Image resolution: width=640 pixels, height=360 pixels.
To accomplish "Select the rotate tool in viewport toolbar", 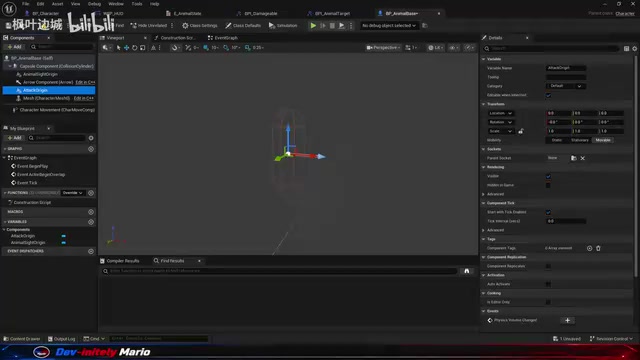I will (134, 48).
